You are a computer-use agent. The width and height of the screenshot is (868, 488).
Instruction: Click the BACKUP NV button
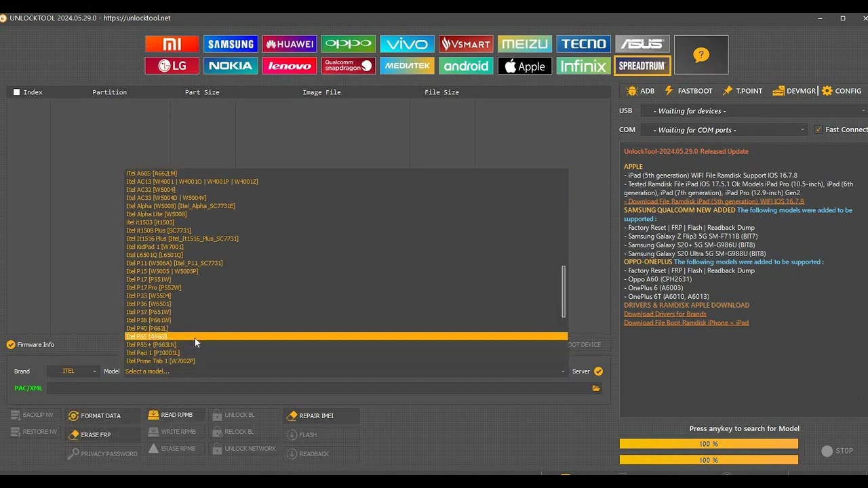(x=32, y=415)
